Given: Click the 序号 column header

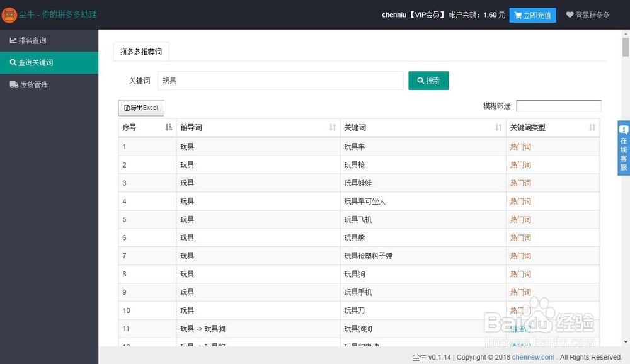Looking at the screenshot, I should 147,127.
